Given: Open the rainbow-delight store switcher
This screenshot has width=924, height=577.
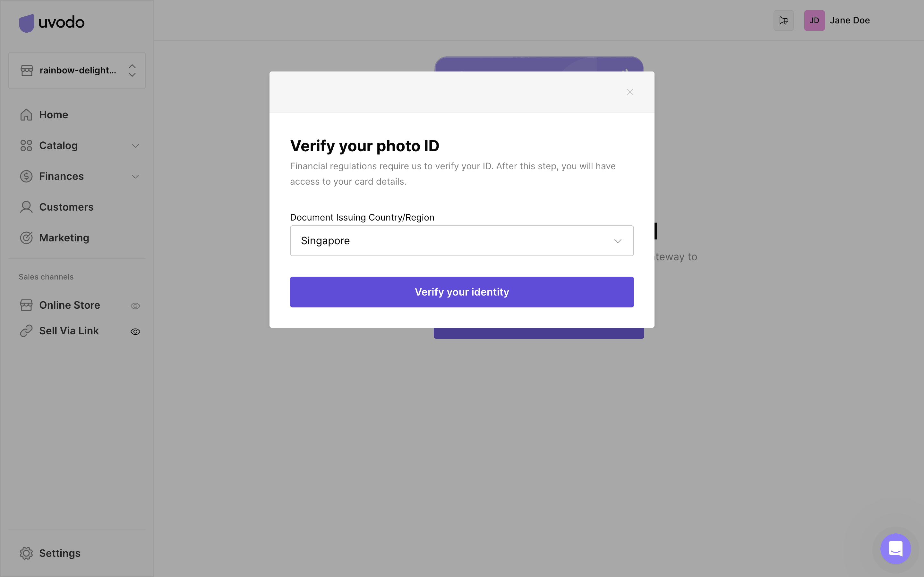Looking at the screenshot, I should (77, 71).
